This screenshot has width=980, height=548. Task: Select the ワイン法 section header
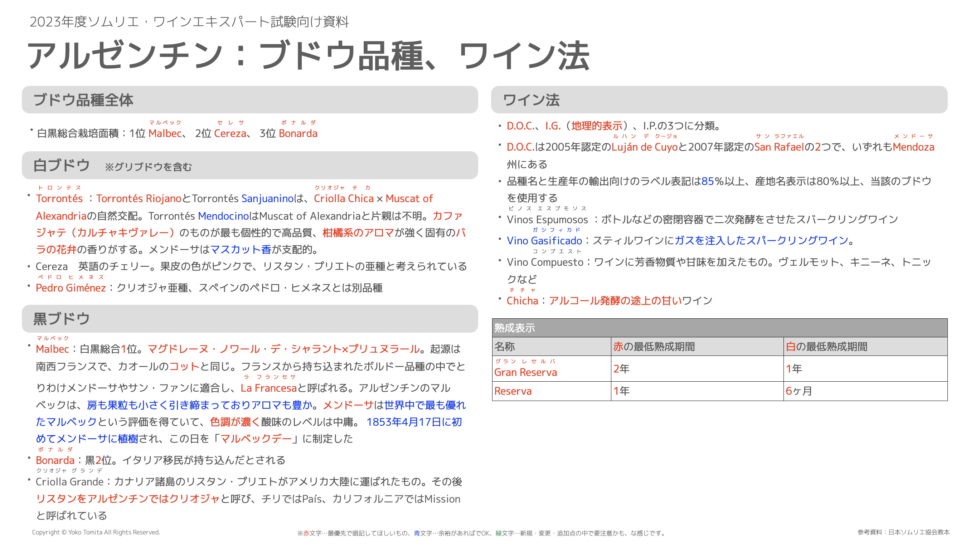coord(719,100)
